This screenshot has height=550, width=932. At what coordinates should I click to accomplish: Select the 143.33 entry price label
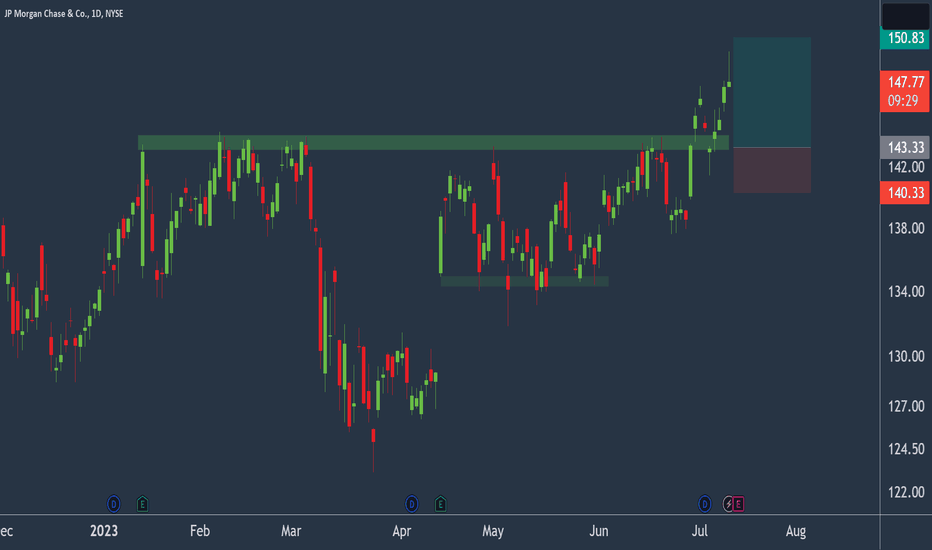905,147
